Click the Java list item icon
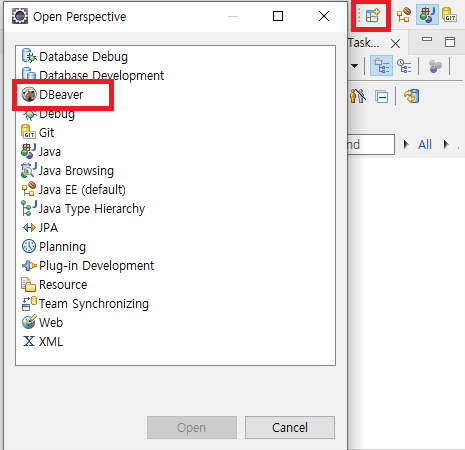Viewport: 465px width, 450px height. 29,151
